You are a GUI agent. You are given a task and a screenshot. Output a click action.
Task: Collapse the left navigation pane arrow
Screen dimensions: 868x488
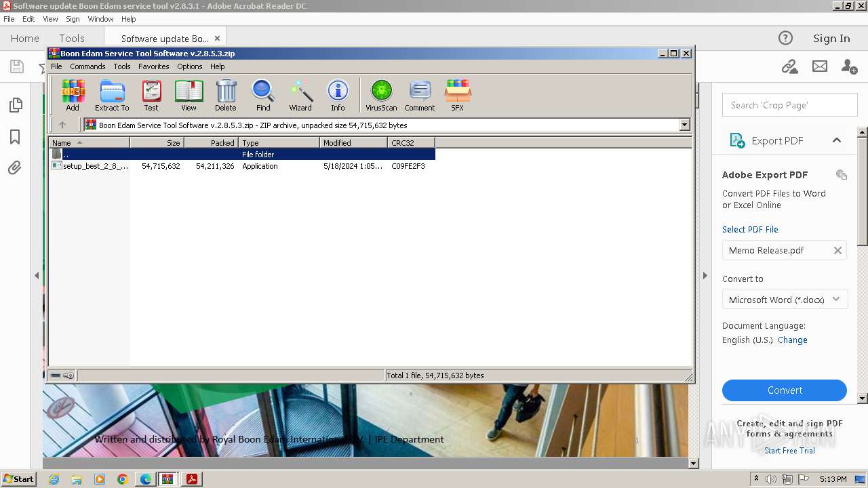(x=37, y=276)
